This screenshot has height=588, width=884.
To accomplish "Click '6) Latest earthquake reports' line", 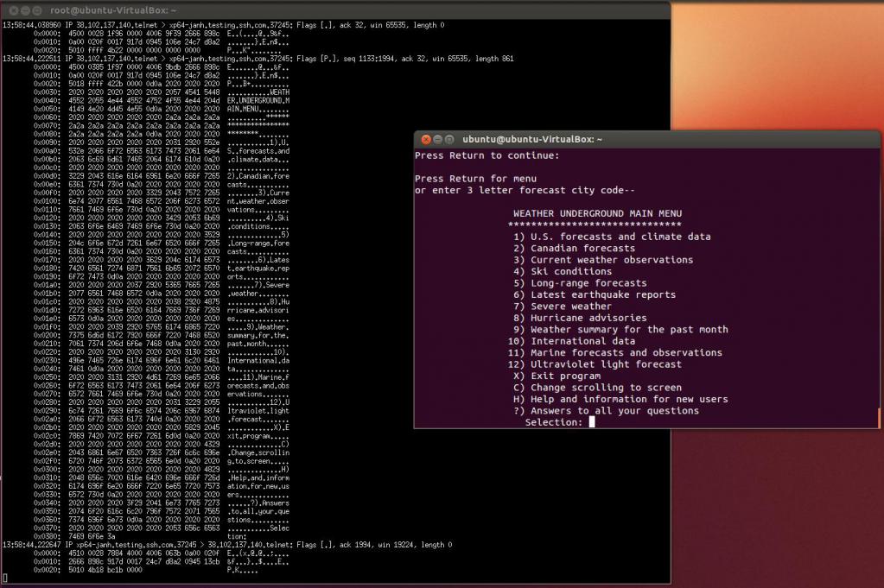I will (595, 294).
